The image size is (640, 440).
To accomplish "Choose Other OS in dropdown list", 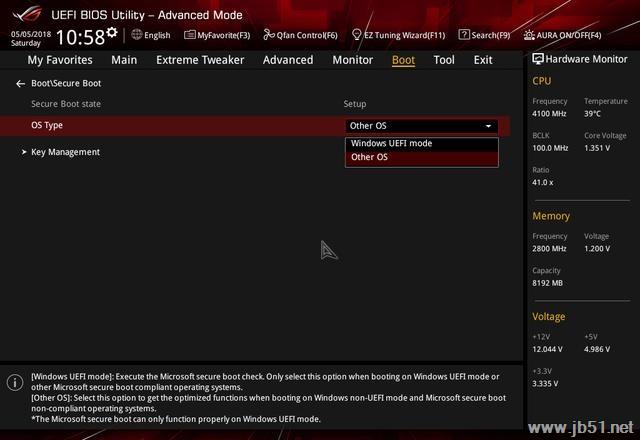I will pyautogui.click(x=422, y=158).
